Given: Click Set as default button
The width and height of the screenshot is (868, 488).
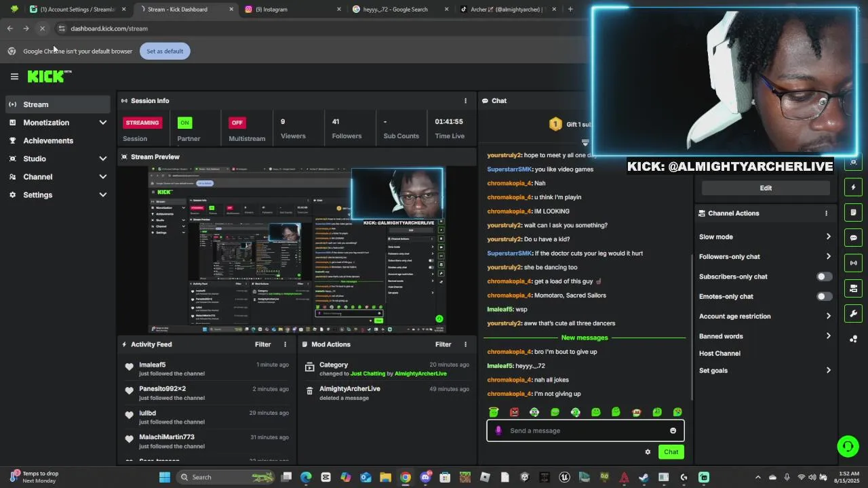Looking at the screenshot, I should [165, 51].
